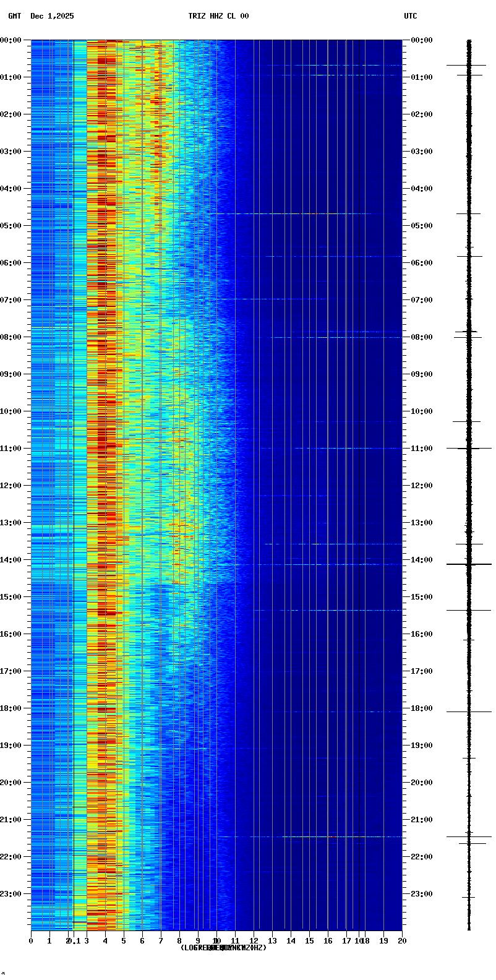Viewport: 496px width, 980px height.
Task: Click the 5 Hz frequency axis label
Action: 124,941
